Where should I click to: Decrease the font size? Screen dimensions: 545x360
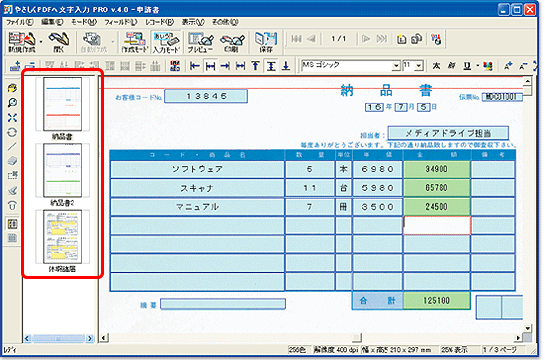[523, 66]
